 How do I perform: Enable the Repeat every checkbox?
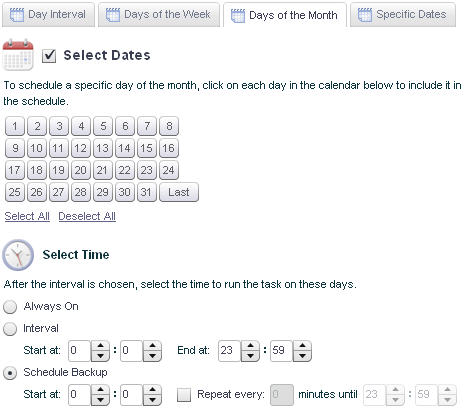pyautogui.click(x=184, y=395)
